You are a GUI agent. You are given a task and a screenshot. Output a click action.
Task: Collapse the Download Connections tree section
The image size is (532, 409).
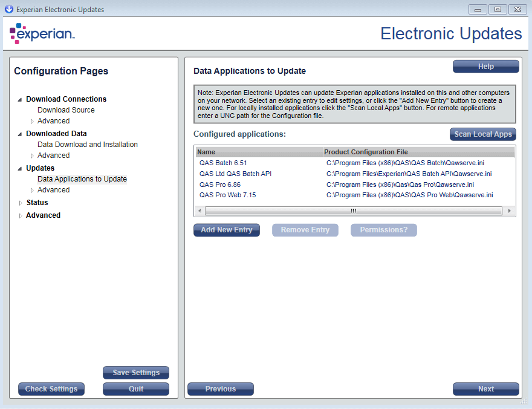pyautogui.click(x=20, y=100)
